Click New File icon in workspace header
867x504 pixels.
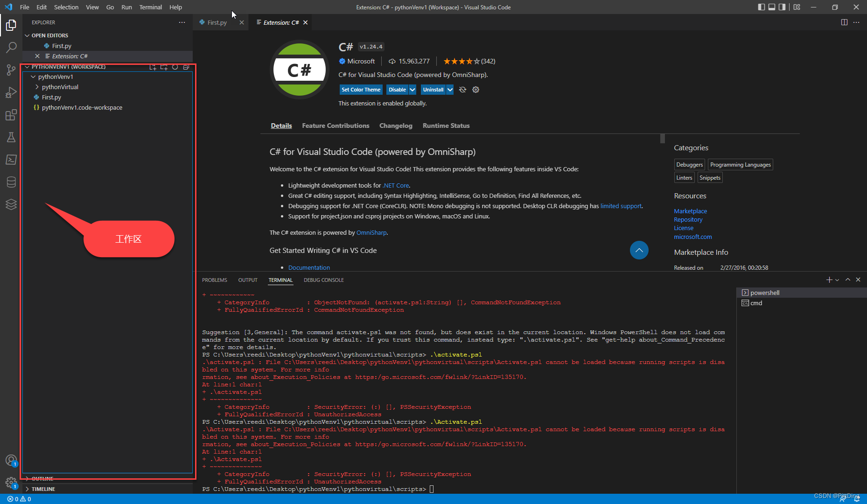tap(153, 67)
